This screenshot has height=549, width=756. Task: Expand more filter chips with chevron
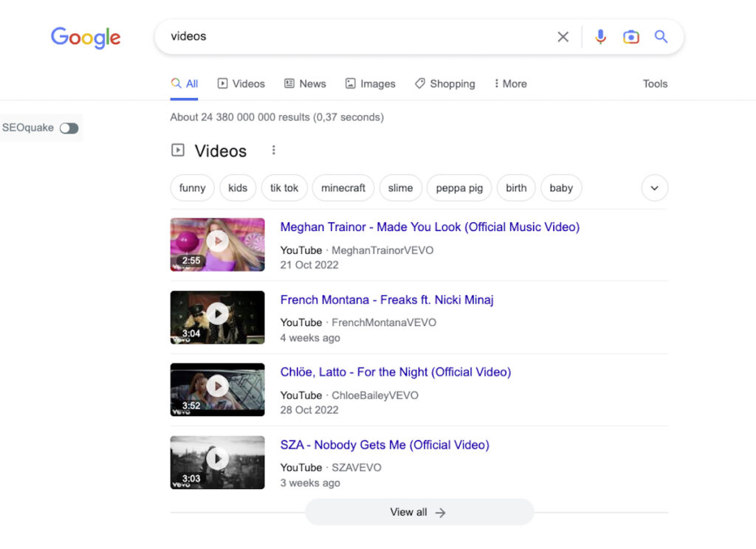(654, 188)
